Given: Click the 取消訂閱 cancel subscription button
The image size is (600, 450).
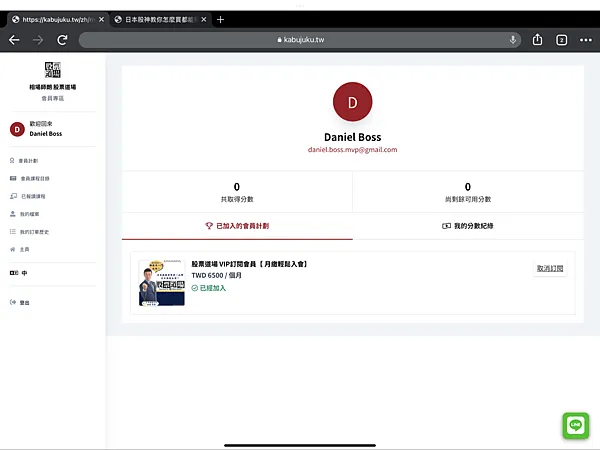Looking at the screenshot, I should 550,268.
